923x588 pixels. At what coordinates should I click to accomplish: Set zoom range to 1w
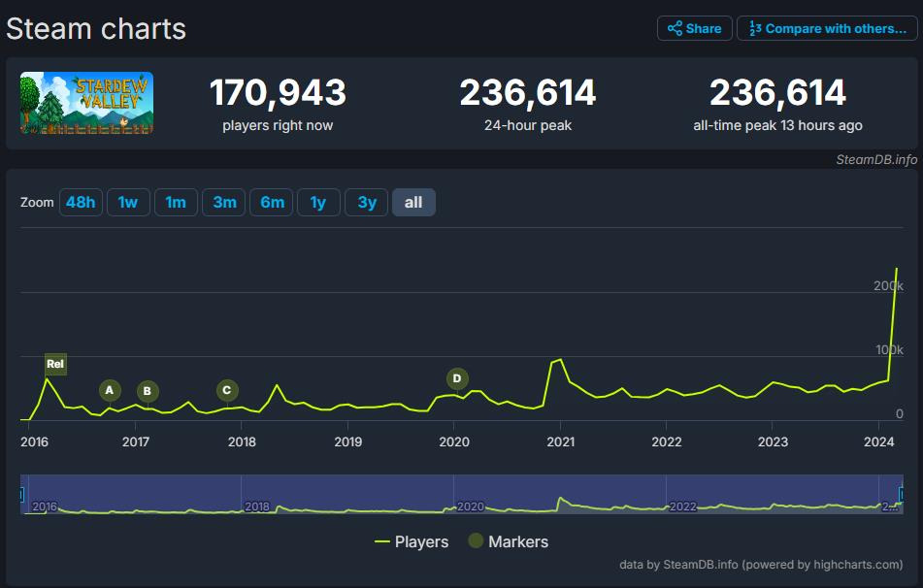(x=128, y=203)
